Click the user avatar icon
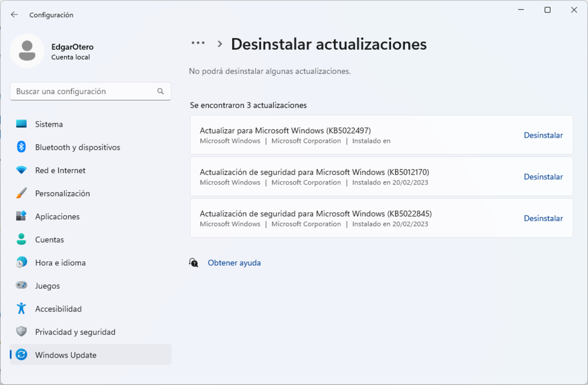Viewport: 588px width, 385px height. click(27, 51)
